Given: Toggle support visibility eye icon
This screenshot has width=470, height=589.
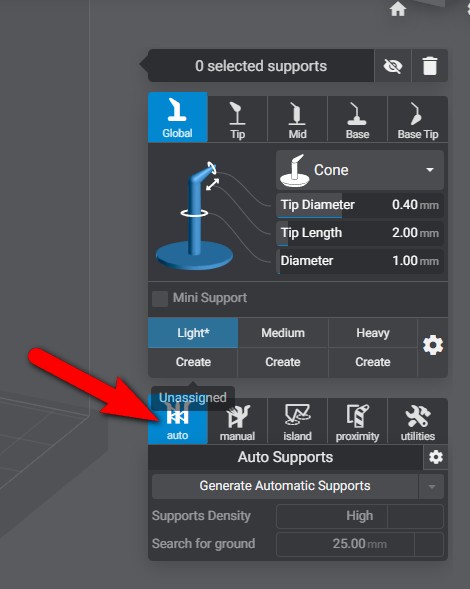Looking at the screenshot, I should pyautogui.click(x=393, y=66).
